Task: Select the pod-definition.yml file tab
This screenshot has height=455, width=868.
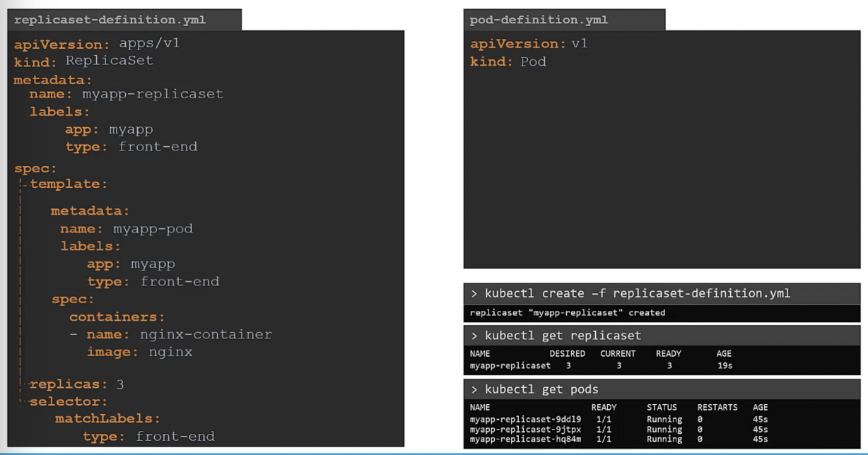Action: pos(564,20)
